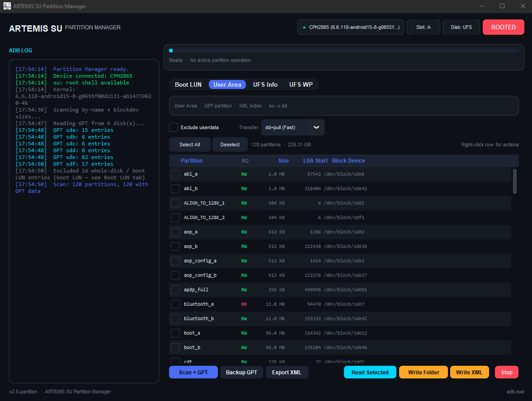Mark the apdp_full partition checkbox
The image size is (532, 401).
tap(175, 290)
